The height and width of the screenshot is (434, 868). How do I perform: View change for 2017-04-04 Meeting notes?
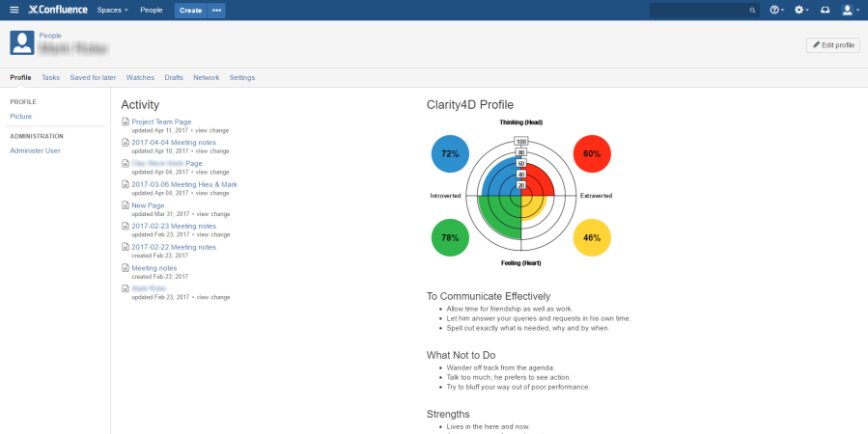point(212,150)
